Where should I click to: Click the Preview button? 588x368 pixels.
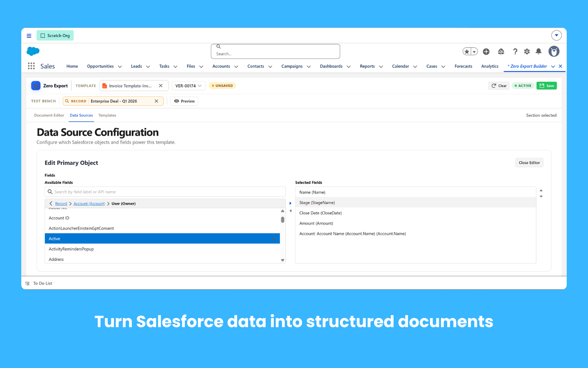(x=184, y=101)
